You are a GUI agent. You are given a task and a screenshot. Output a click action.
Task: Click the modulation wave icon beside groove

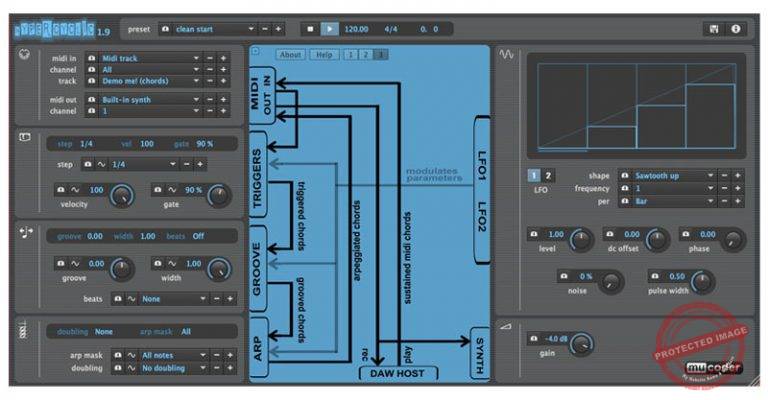[x=75, y=264]
